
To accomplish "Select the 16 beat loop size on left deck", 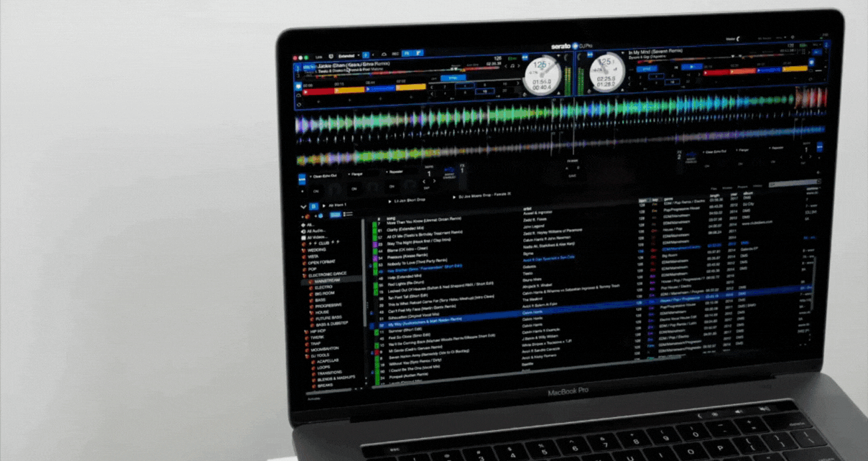I will pyautogui.click(x=484, y=91).
